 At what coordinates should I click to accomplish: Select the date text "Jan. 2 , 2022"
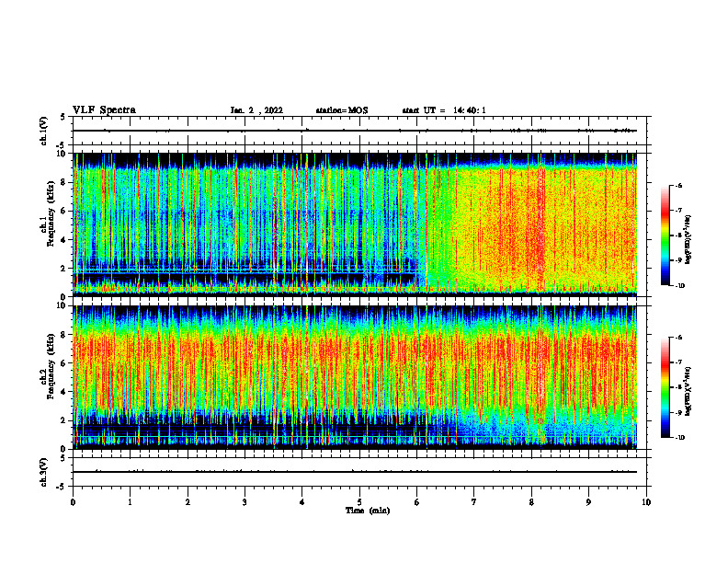pyautogui.click(x=256, y=110)
